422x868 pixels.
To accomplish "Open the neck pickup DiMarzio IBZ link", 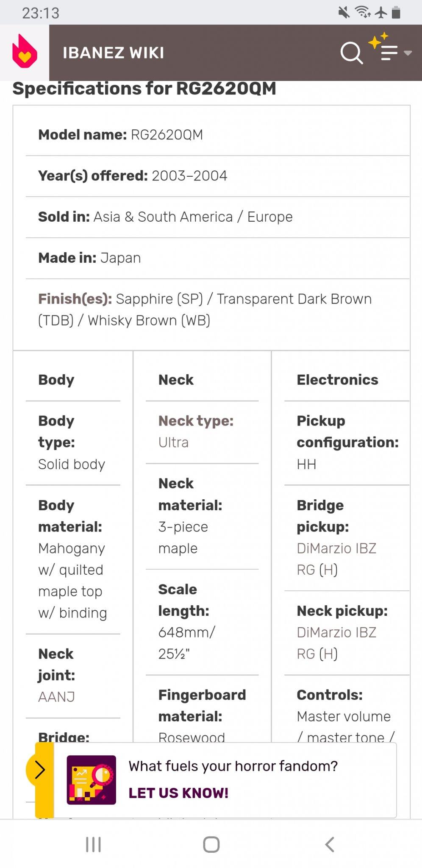I will coord(336,643).
